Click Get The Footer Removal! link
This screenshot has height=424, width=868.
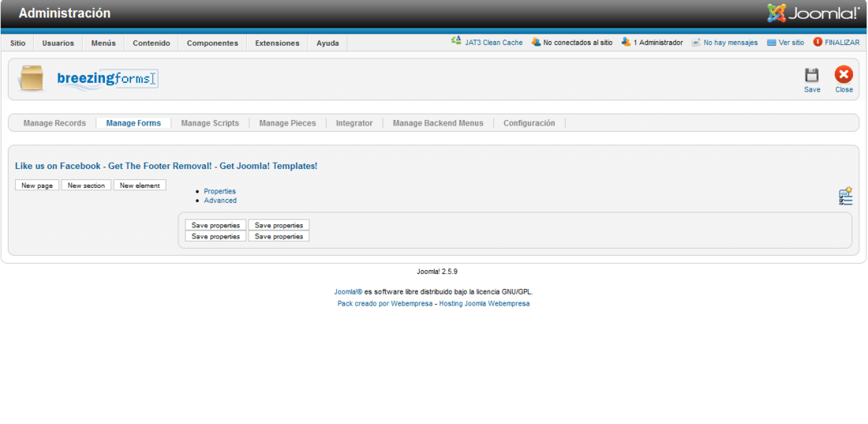(x=160, y=166)
